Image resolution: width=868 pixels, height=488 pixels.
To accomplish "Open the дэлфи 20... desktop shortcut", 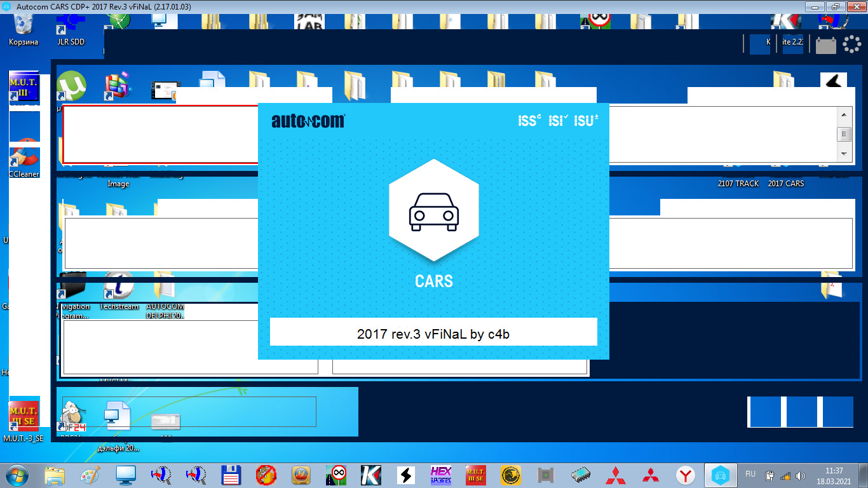I will [x=118, y=426].
